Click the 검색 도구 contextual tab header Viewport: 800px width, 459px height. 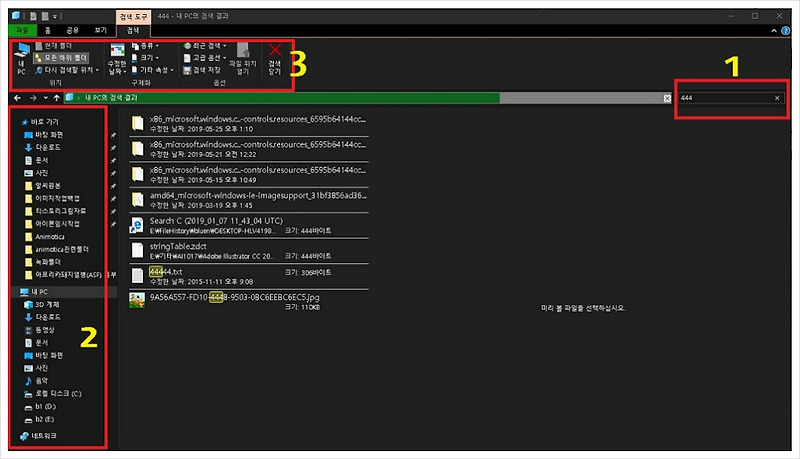click(x=133, y=17)
